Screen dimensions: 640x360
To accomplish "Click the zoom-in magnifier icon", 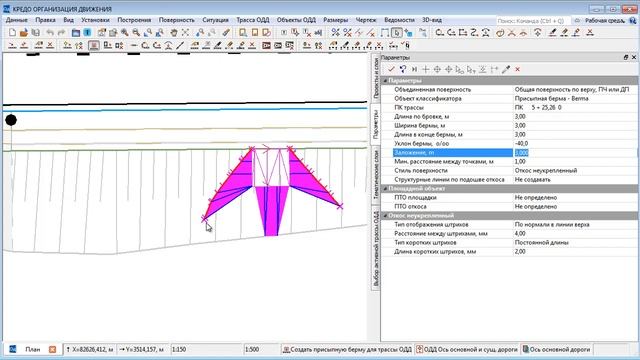I will coord(125,33).
